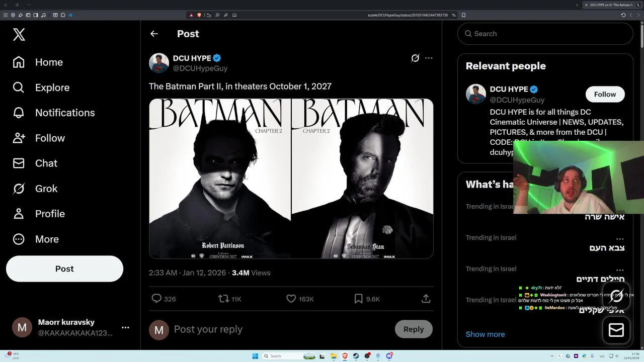Click undo arrow icon in address bar
644x362 pixels.
click(209, 15)
